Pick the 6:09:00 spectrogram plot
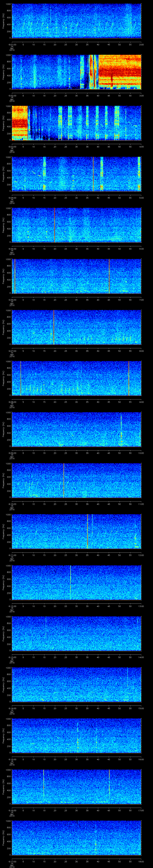Viewport: 153px width, 868px height. point(76,429)
